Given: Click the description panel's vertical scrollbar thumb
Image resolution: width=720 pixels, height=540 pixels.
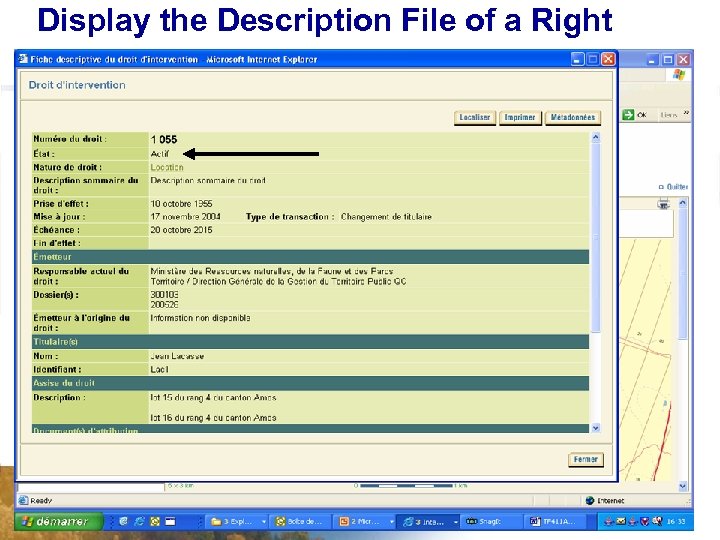Looking at the screenshot, I should click(x=596, y=236).
